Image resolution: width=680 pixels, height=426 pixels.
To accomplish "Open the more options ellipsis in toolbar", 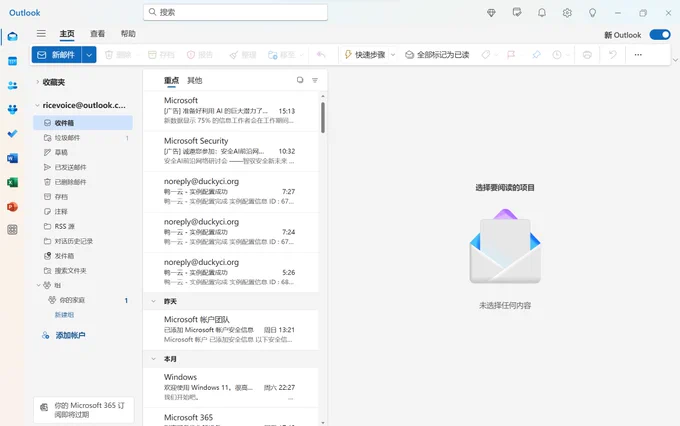I will pyautogui.click(x=638, y=55).
